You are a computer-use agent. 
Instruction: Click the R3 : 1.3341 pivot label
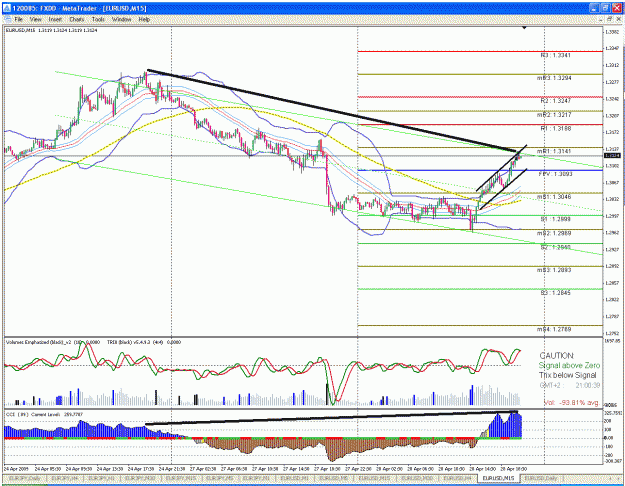click(x=555, y=55)
